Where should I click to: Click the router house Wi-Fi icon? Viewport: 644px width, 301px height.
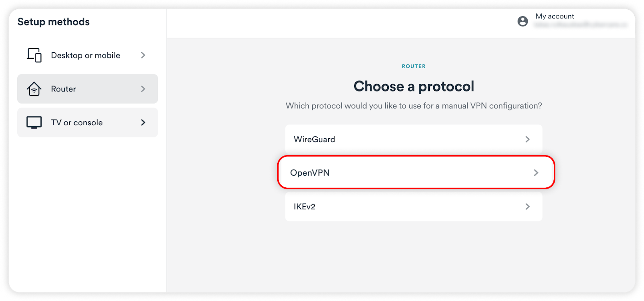coord(34,89)
